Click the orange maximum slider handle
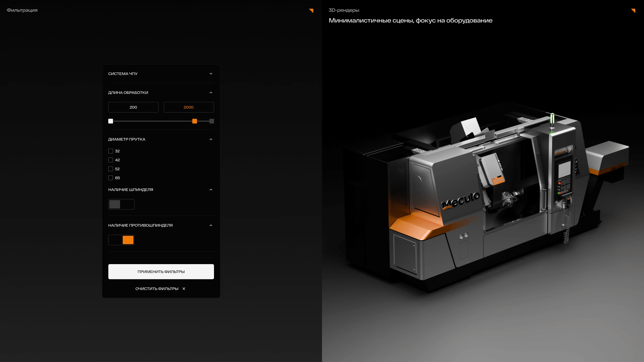 click(x=195, y=121)
